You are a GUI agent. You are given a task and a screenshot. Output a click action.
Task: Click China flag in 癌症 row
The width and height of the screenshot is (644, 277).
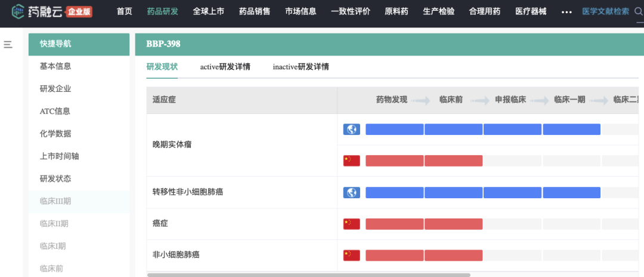pyautogui.click(x=351, y=224)
